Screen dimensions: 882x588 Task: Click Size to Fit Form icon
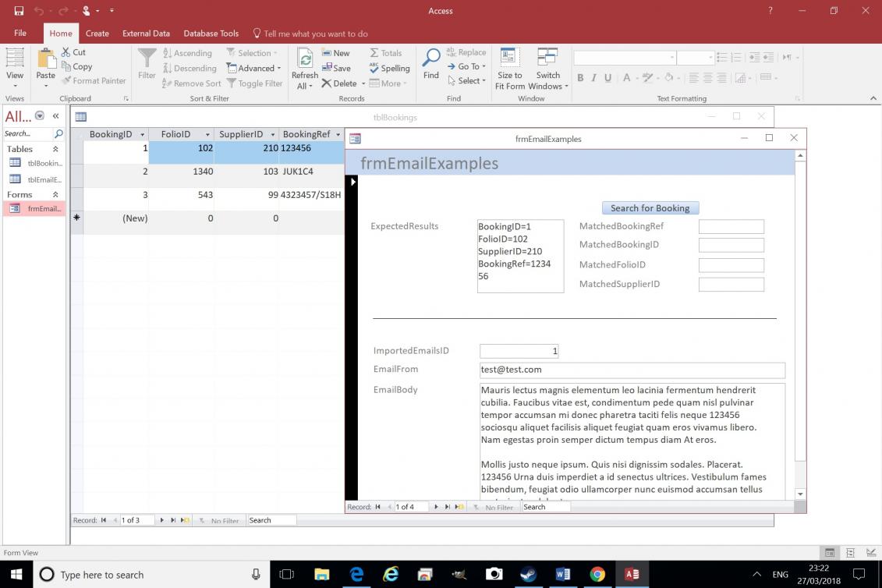click(509, 58)
